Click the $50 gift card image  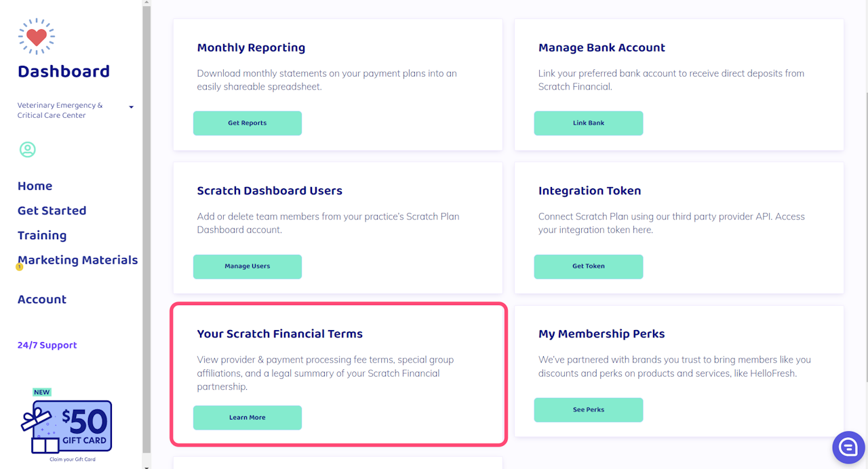[71, 426]
